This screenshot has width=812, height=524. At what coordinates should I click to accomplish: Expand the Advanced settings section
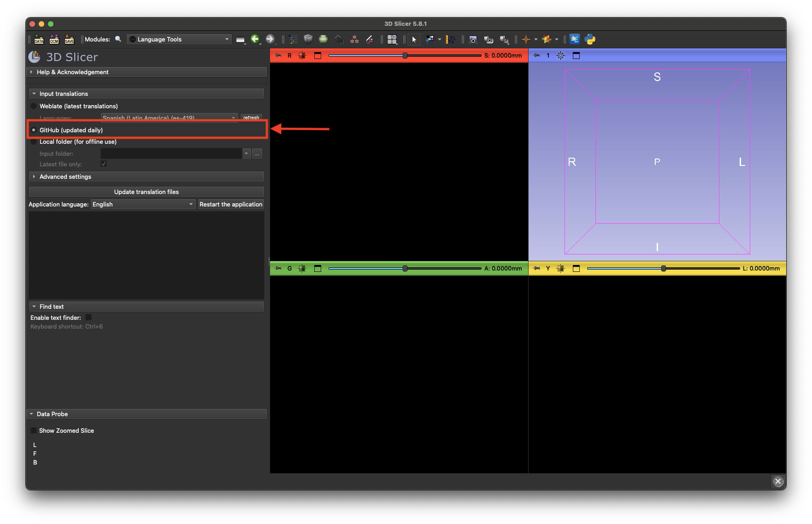tap(65, 177)
